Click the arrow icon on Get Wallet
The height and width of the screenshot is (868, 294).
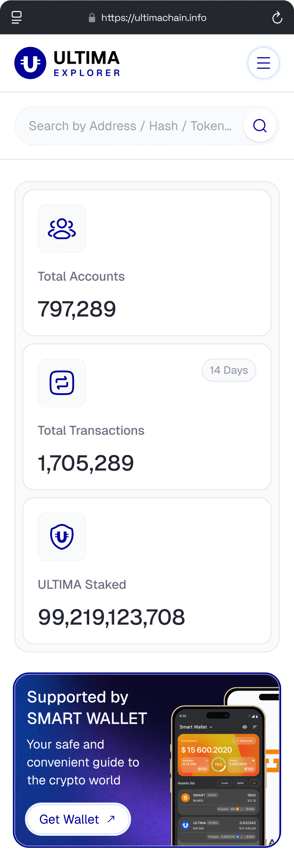(x=111, y=819)
